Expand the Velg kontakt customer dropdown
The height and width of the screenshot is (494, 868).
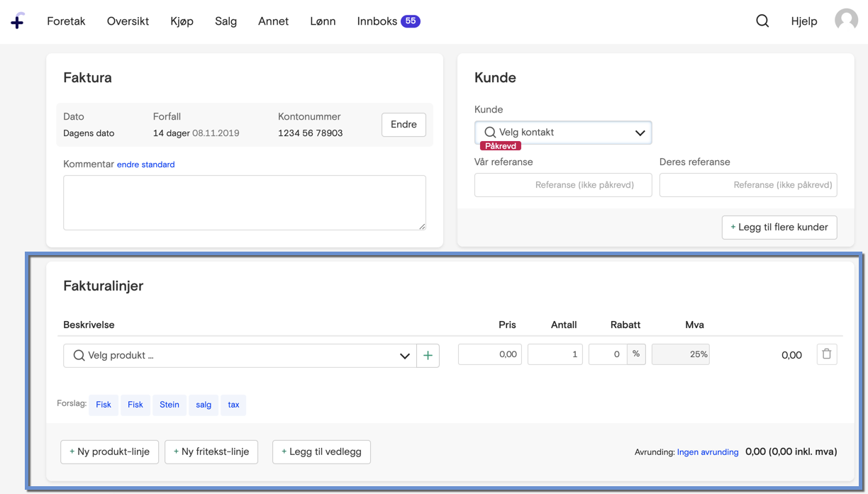point(563,133)
